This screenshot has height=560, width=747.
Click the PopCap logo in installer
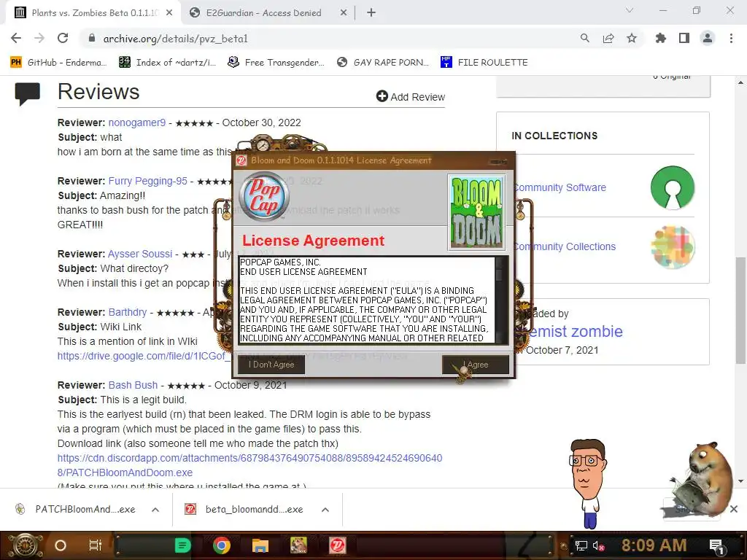tap(264, 196)
